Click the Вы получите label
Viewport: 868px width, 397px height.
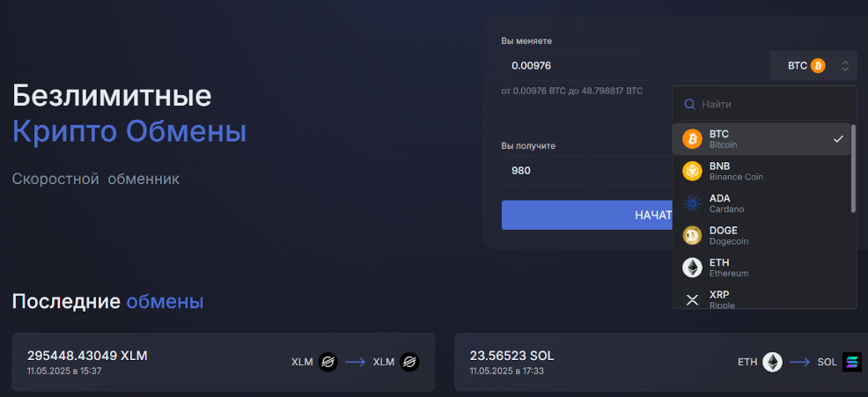click(x=528, y=145)
